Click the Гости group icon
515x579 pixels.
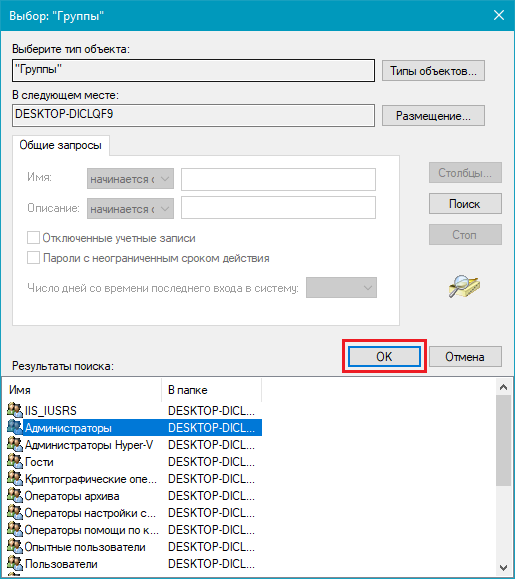click(x=15, y=461)
